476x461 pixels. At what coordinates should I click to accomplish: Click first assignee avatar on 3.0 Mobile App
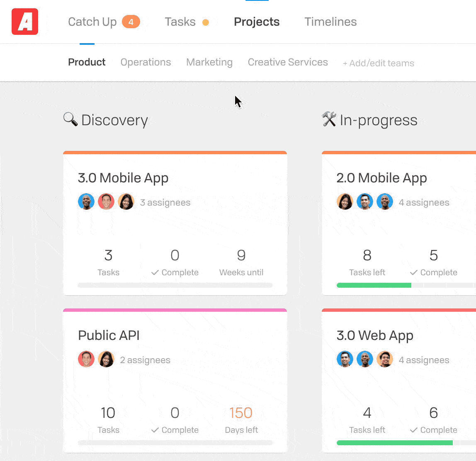pyautogui.click(x=86, y=201)
